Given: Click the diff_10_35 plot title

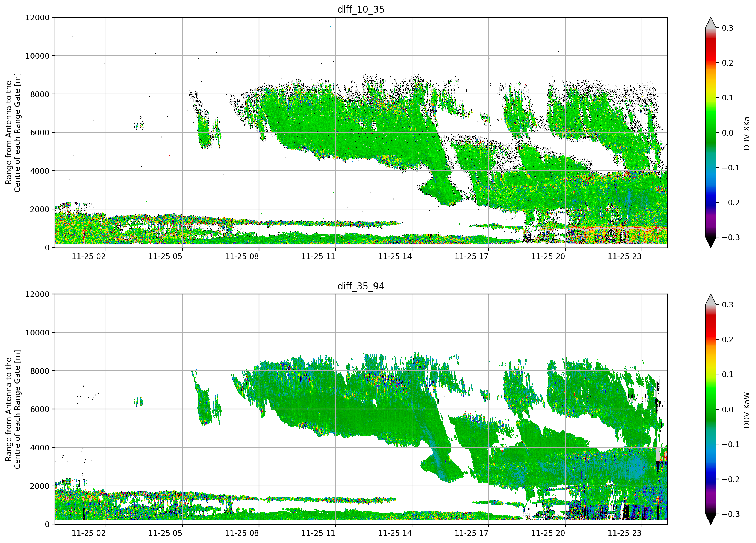Looking at the screenshot, I should click(361, 9).
